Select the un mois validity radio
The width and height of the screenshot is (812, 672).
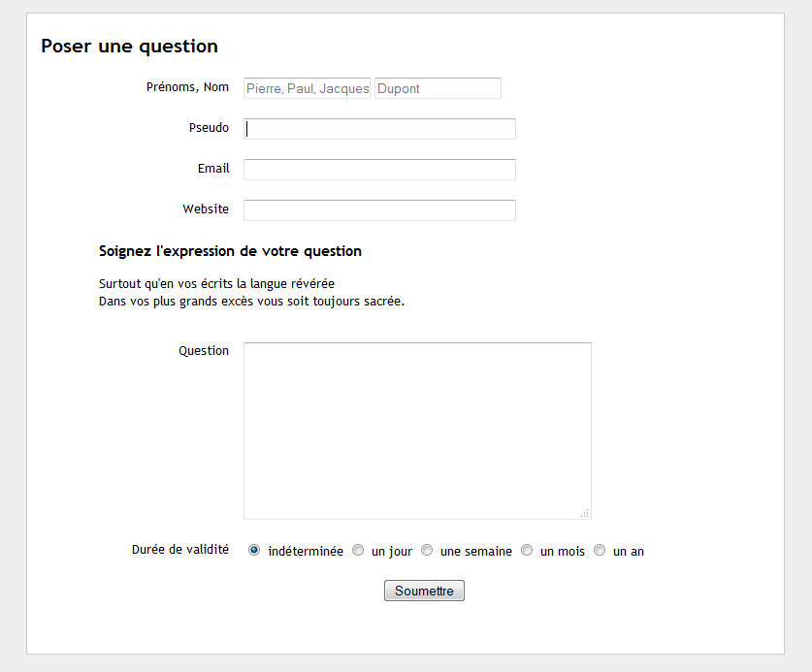tap(527, 550)
